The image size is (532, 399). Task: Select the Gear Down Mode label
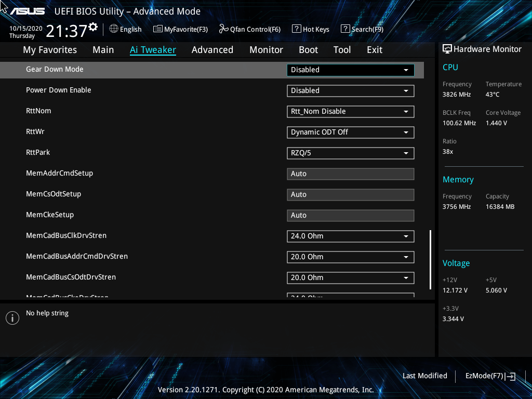pyautogui.click(x=55, y=69)
